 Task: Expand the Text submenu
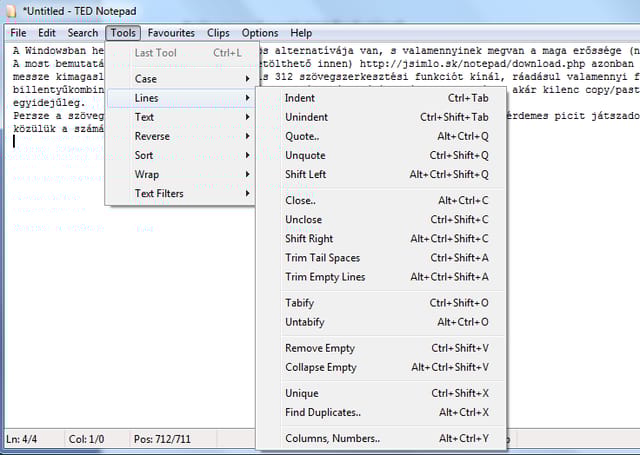(x=182, y=117)
